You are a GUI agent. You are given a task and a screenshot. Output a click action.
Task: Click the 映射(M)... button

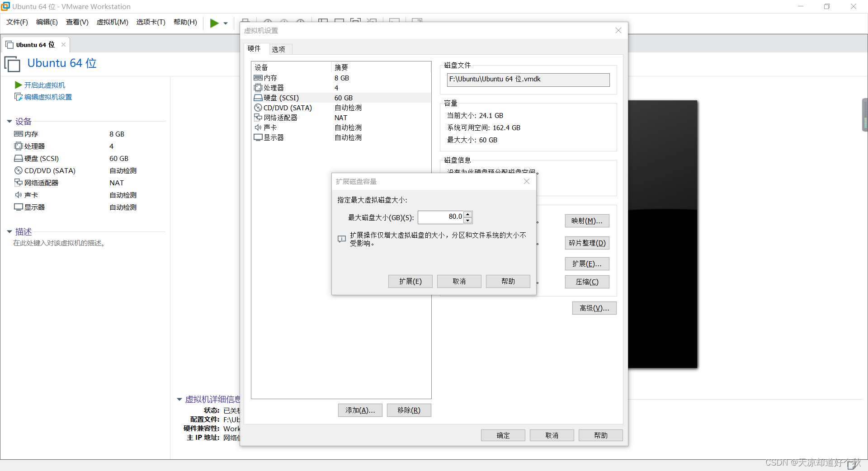(587, 221)
